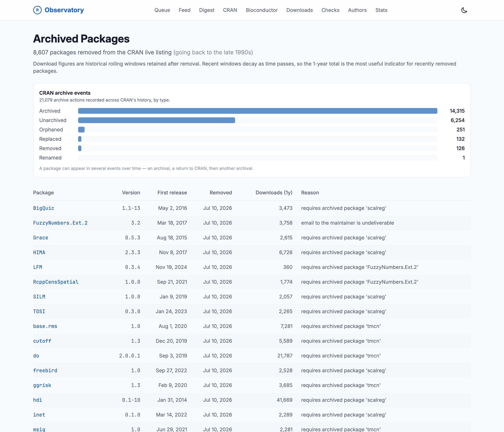Open the freebird package link
The height and width of the screenshot is (432, 504).
point(45,370)
